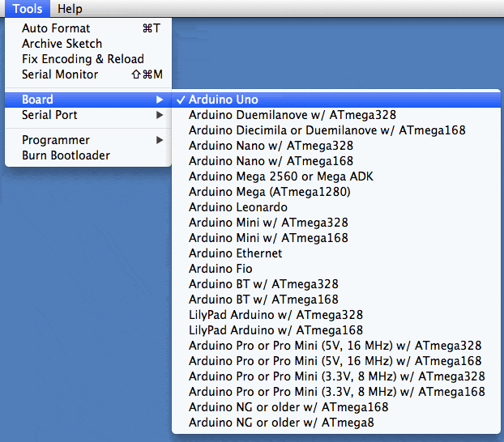Screen dimensions: 504x442
Task: Expand the Board submenu arrow
Action: point(160,100)
